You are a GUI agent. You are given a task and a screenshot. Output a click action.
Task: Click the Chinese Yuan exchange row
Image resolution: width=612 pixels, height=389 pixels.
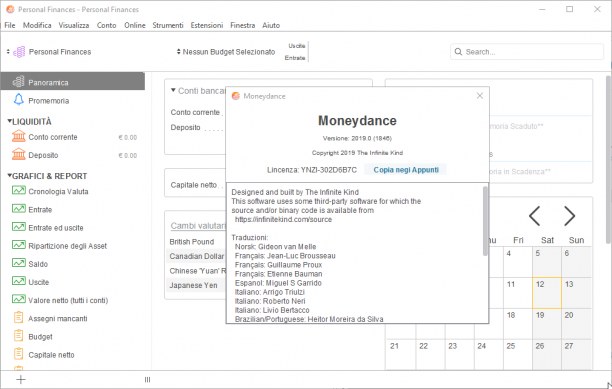click(x=196, y=271)
